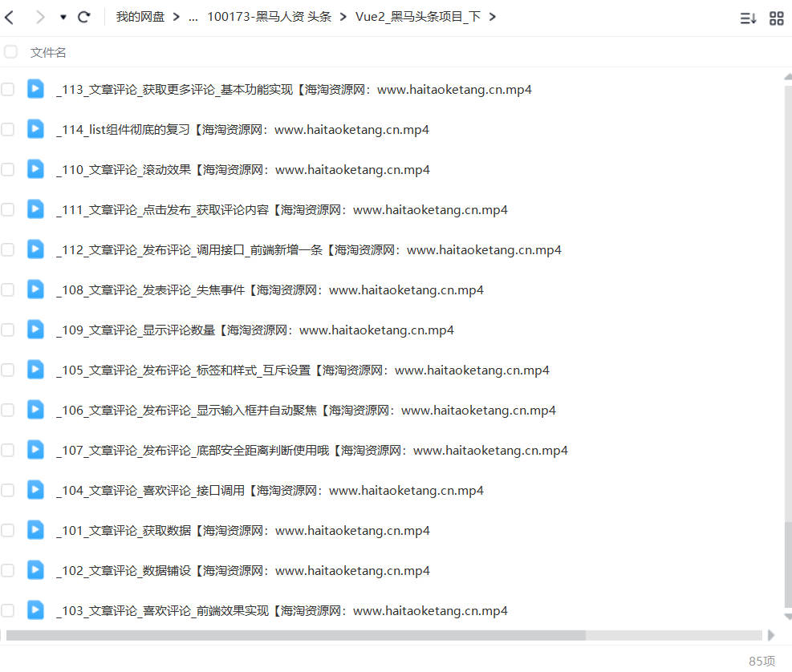
Task: Go back to previous folder
Action: click(9, 17)
